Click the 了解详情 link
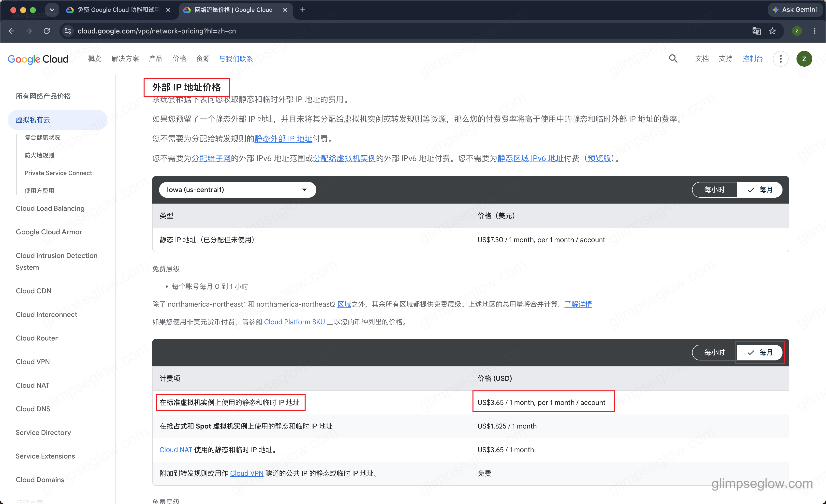The width and height of the screenshot is (826, 504). coord(578,304)
